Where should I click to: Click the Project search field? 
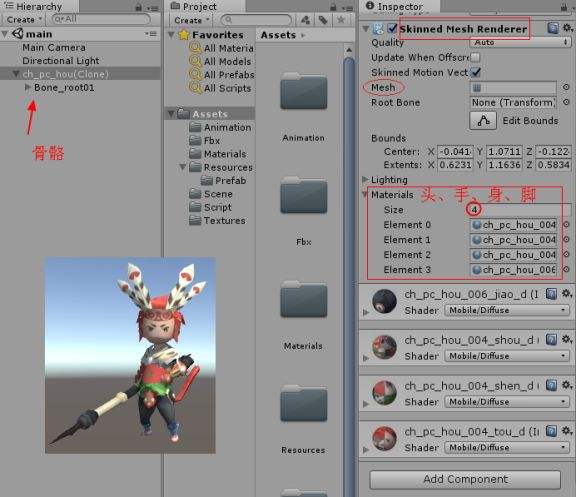click(256, 20)
